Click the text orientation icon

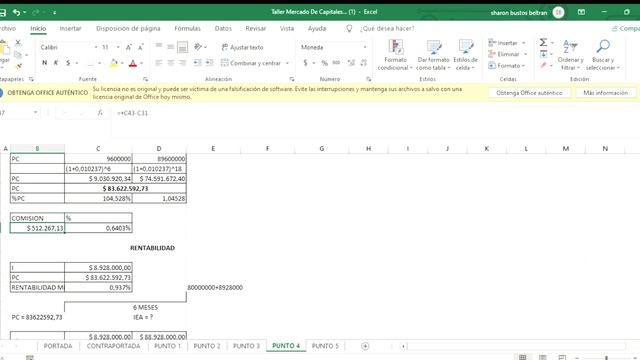pyautogui.click(x=198, y=47)
